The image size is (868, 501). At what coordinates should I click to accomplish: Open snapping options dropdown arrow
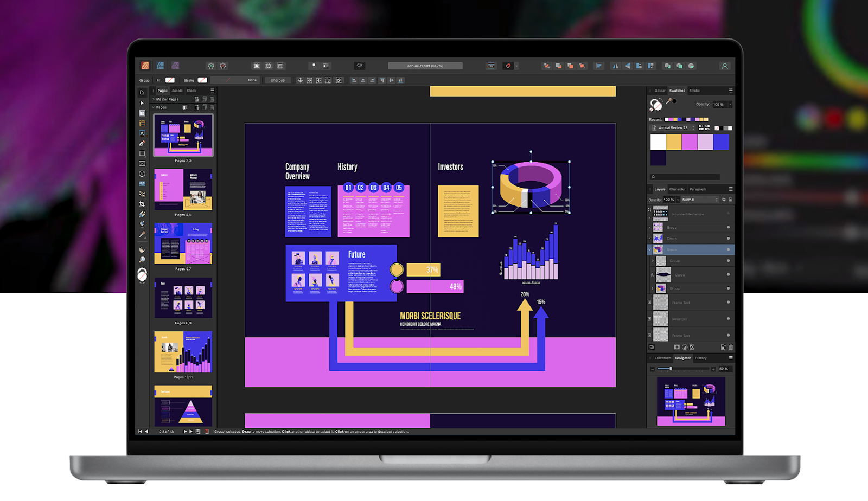(516, 66)
